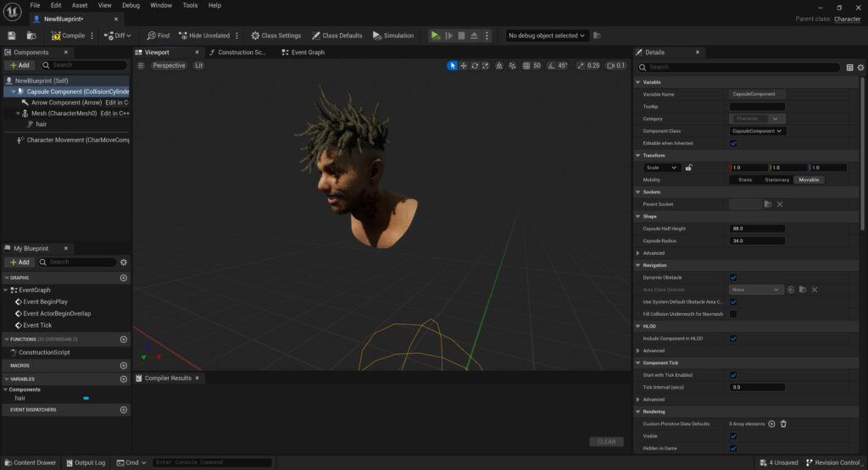868x470 pixels.
Task: Select the rotate gizmo tool in viewport
Action: [475, 65]
